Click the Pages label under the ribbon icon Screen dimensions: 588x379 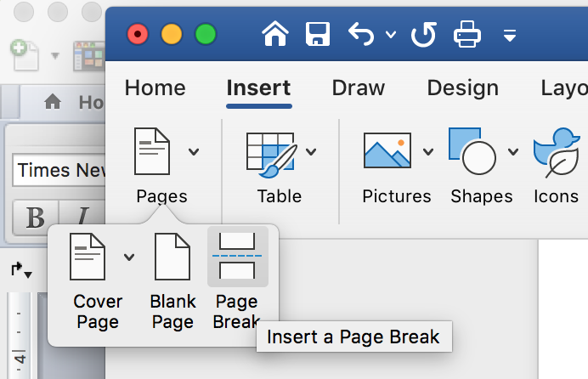[161, 196]
